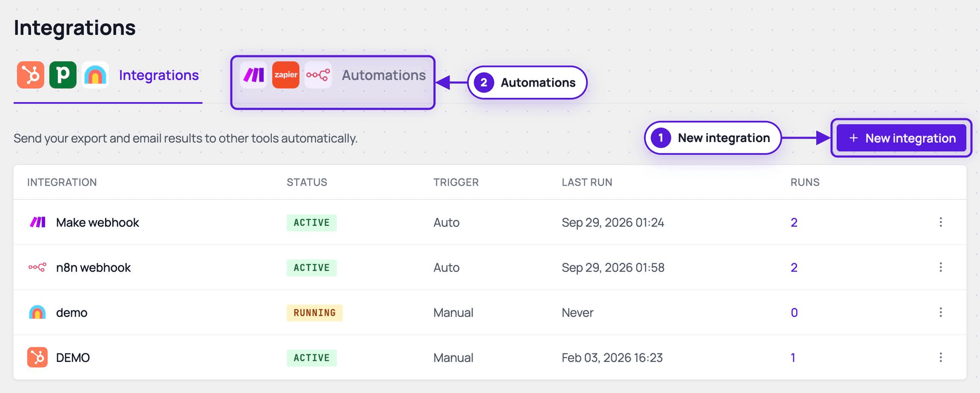Open the runs count of n8n webhook
The height and width of the screenshot is (393, 980).
tap(794, 267)
